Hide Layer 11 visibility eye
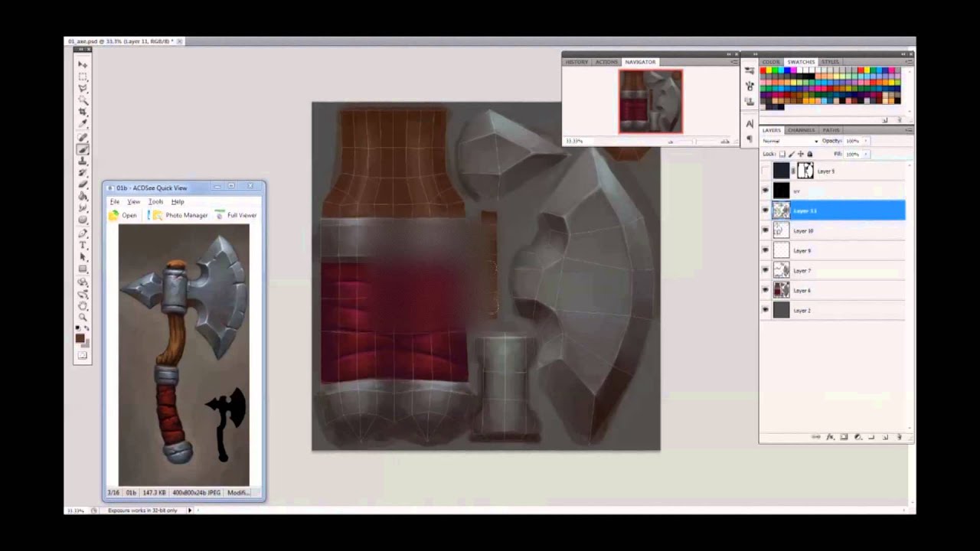 766,210
